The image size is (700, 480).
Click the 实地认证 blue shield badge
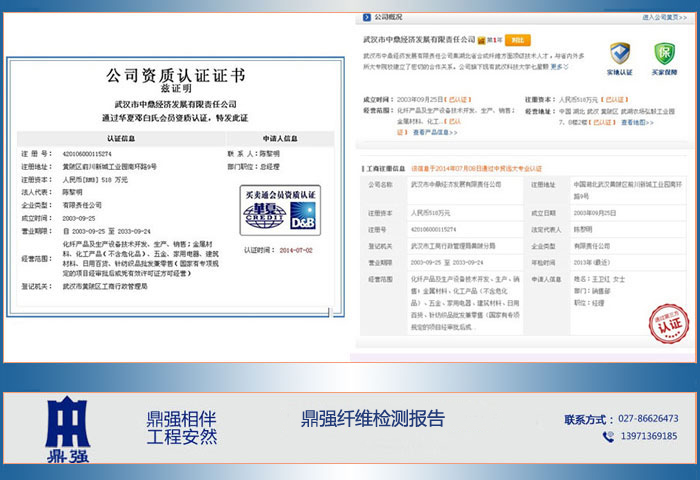click(621, 56)
